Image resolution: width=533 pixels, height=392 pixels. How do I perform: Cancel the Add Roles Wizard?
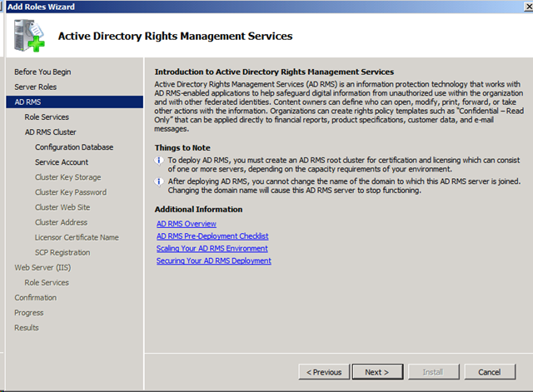click(490, 372)
